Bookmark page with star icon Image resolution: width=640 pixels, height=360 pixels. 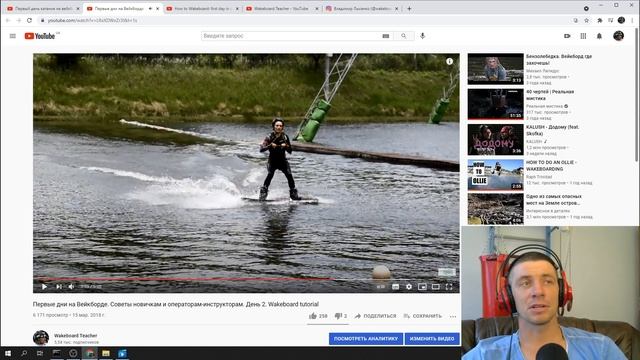[x=587, y=20]
